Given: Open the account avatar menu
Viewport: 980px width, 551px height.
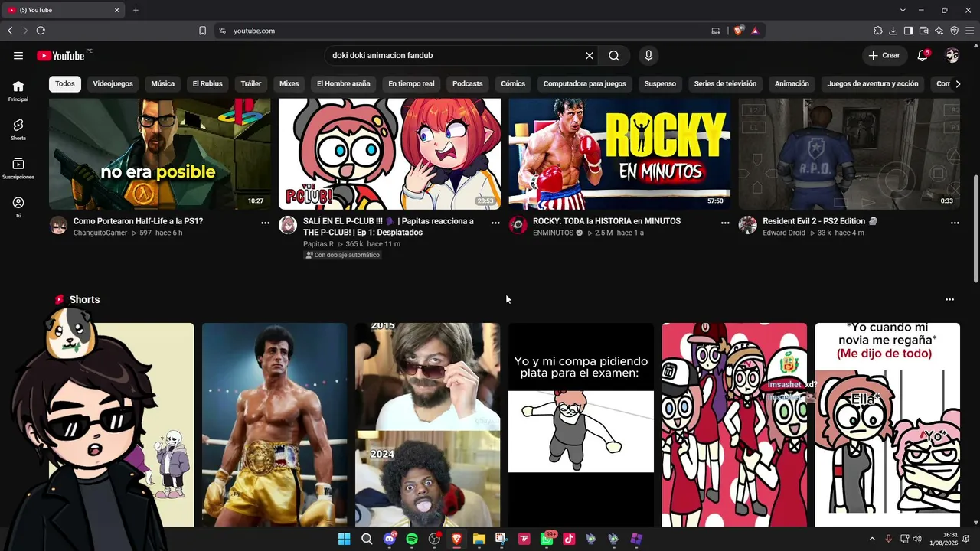Looking at the screenshot, I should point(952,55).
